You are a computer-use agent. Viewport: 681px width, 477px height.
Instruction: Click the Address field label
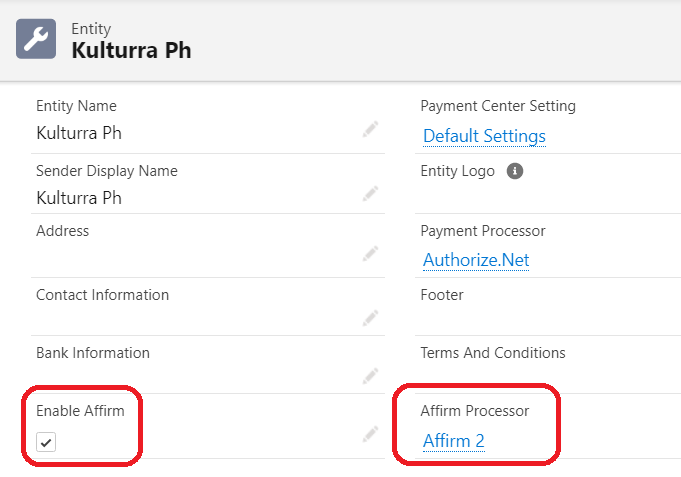tap(62, 231)
